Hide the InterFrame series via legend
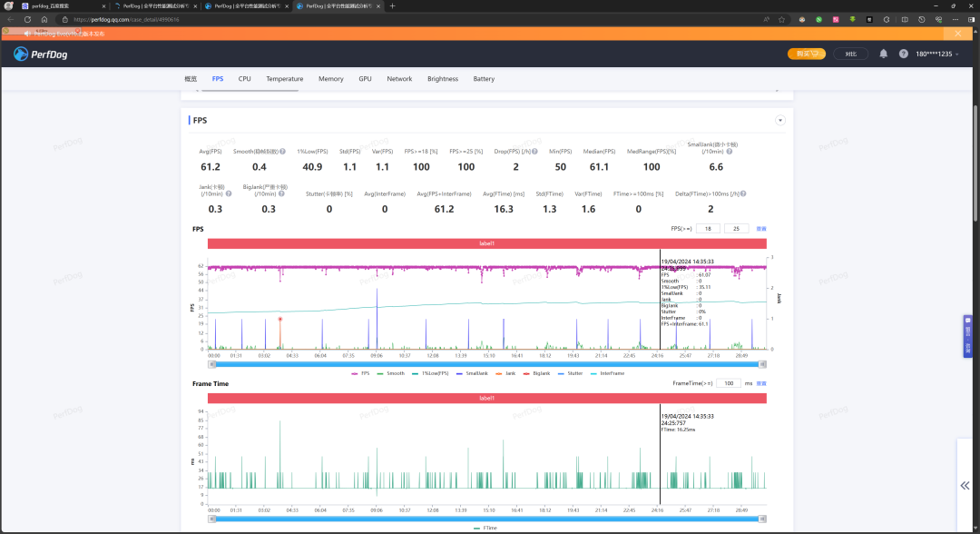This screenshot has width=980, height=534. tap(611, 373)
